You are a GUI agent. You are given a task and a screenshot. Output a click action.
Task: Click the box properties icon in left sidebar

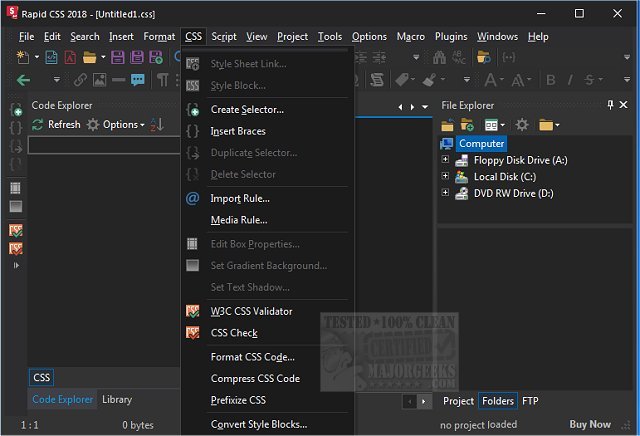click(16, 188)
